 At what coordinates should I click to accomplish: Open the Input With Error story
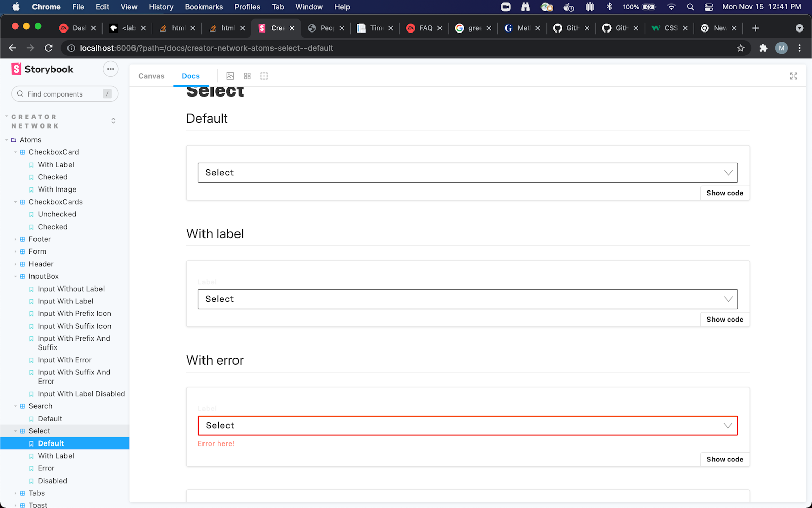point(64,360)
